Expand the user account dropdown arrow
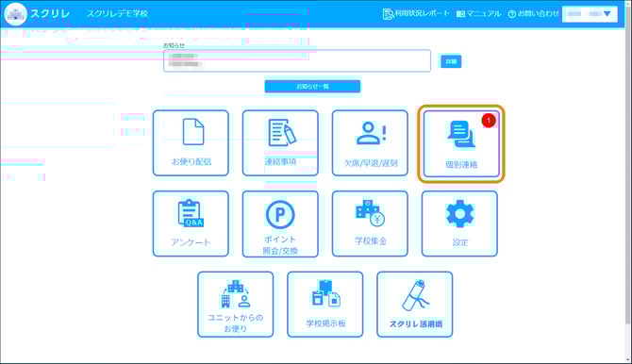 [x=607, y=14]
